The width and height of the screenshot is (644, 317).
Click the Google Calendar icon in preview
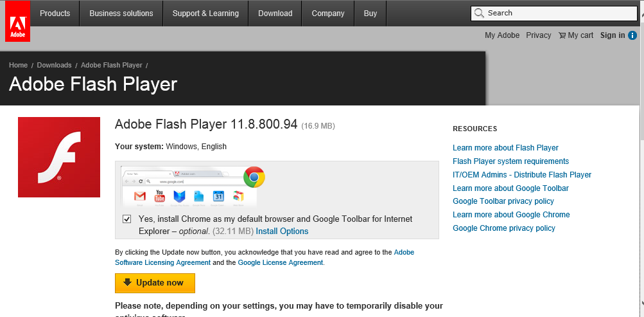pyautogui.click(x=218, y=196)
